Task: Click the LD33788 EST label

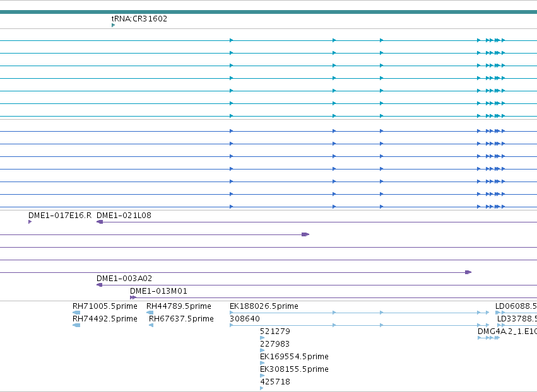Action: tap(517, 319)
